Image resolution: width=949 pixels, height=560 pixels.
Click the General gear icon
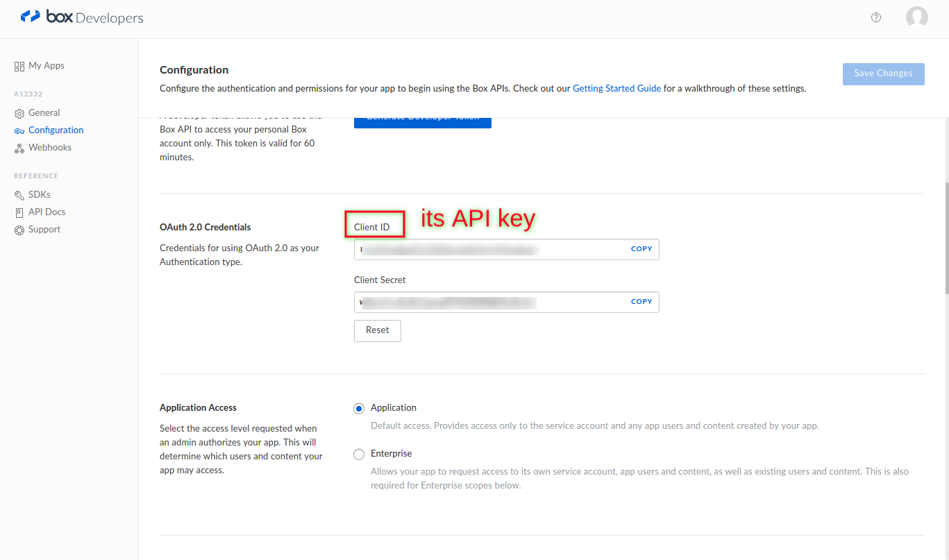click(19, 113)
